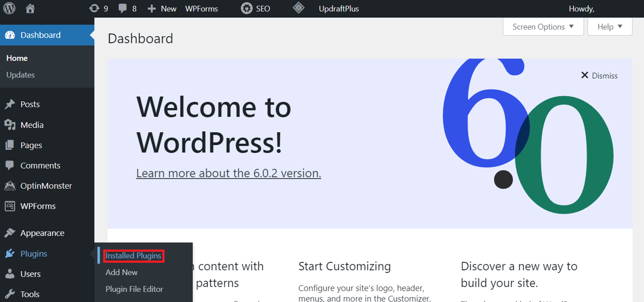This screenshot has width=644, height=302.
Task: Open the updates icon showing 9 pending
Action: (x=98, y=8)
